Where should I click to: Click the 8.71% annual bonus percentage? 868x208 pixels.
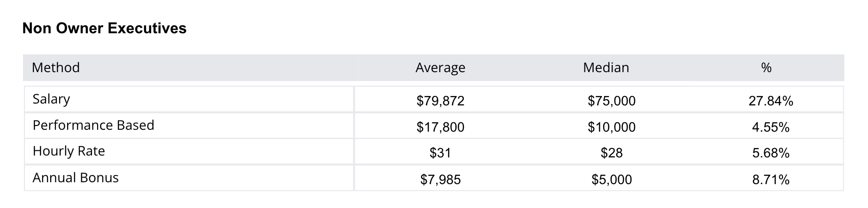(770, 179)
